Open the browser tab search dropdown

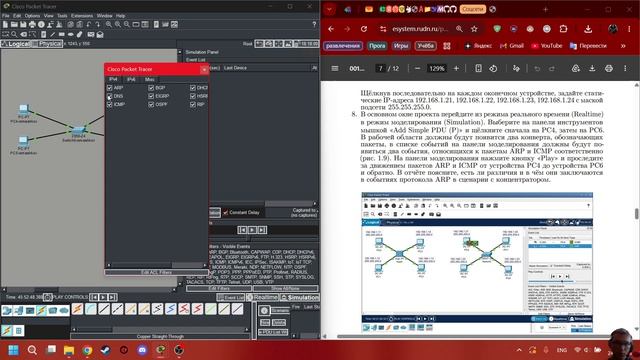[x=329, y=9]
